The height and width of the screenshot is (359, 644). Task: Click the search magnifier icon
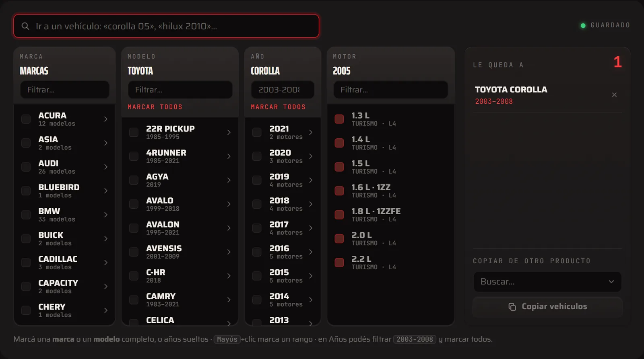25,26
